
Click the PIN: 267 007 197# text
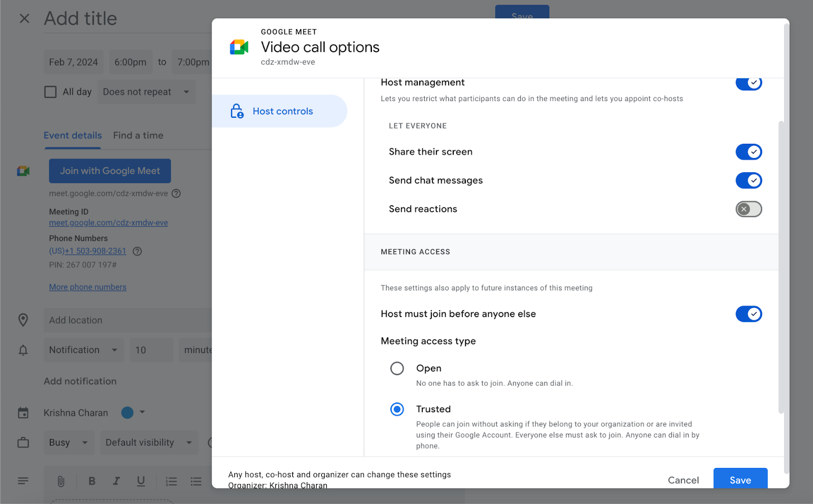[83, 265]
